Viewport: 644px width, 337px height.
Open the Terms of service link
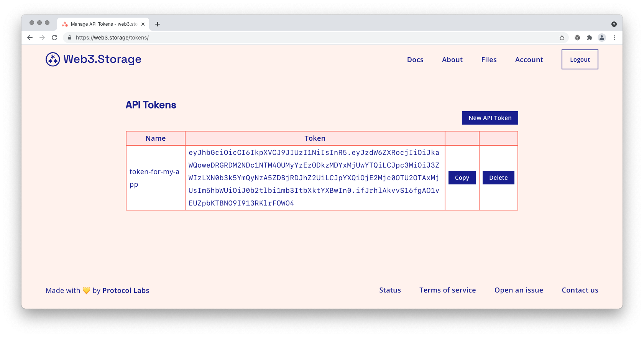448,290
